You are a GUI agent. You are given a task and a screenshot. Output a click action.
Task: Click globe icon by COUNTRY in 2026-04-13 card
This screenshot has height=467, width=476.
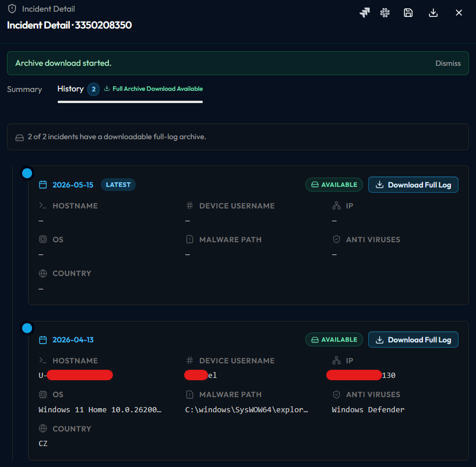43,428
